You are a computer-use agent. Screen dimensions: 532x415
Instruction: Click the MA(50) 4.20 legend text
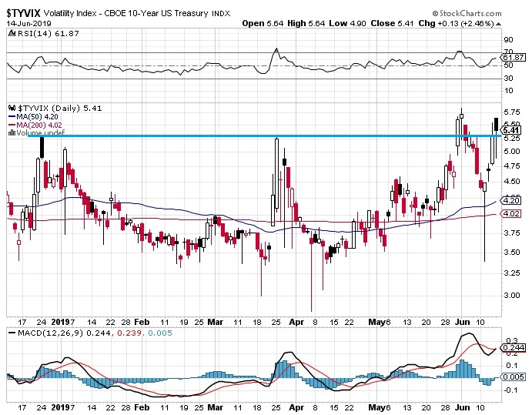point(37,117)
